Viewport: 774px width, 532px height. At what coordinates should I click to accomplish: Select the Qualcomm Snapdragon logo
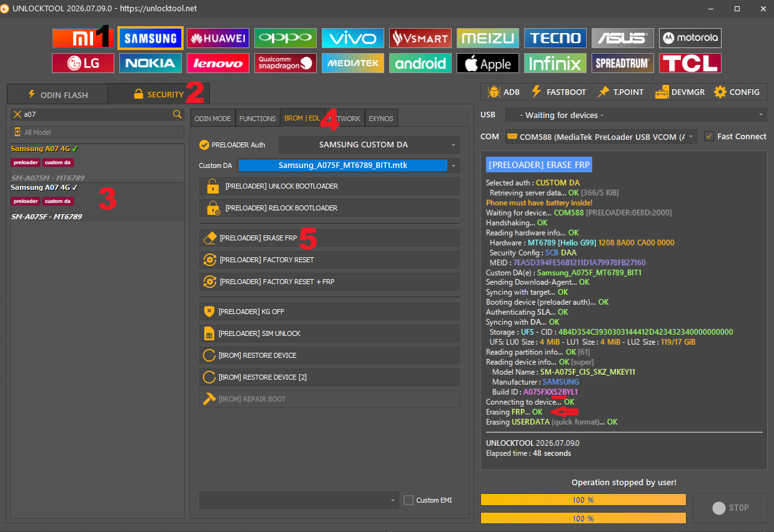[x=285, y=63]
